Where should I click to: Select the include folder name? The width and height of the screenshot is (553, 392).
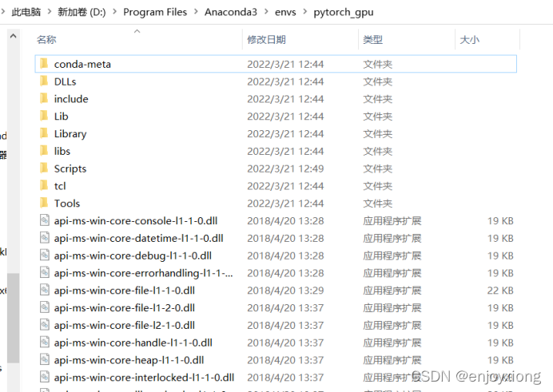coord(71,99)
